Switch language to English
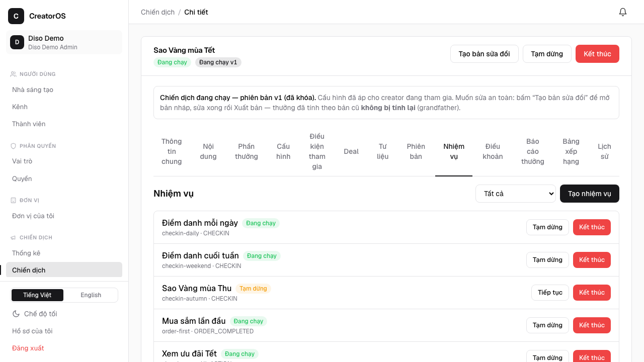Viewport: 644px width, 362px height. click(91, 295)
